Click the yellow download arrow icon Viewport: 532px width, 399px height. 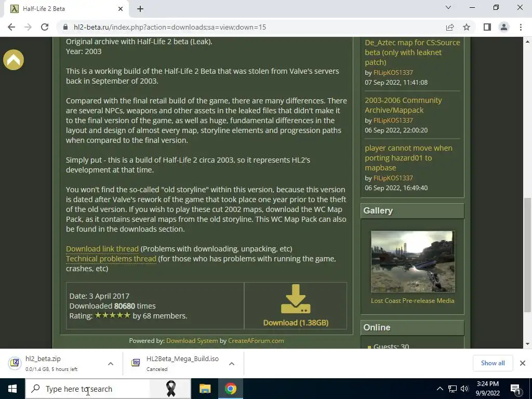tap(296, 299)
